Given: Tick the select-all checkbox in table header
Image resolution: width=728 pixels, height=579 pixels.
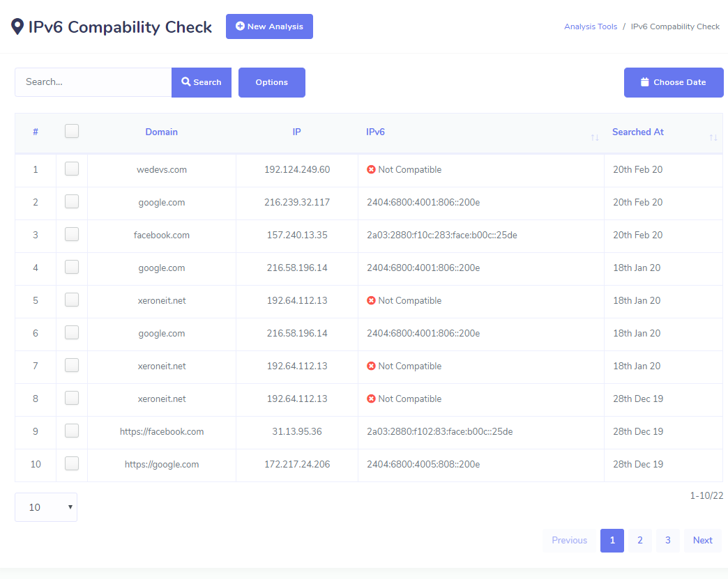Looking at the screenshot, I should (72, 131).
